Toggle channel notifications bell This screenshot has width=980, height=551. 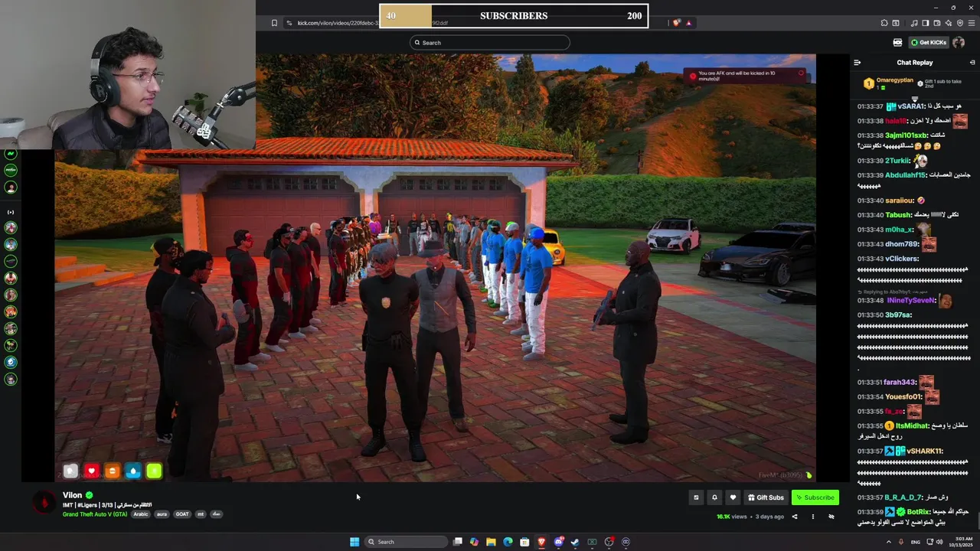pyautogui.click(x=714, y=497)
